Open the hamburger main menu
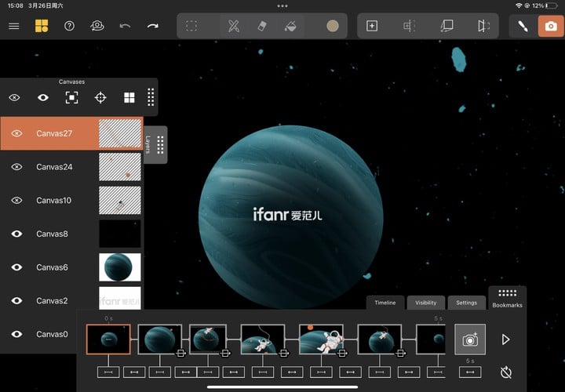 [13, 26]
